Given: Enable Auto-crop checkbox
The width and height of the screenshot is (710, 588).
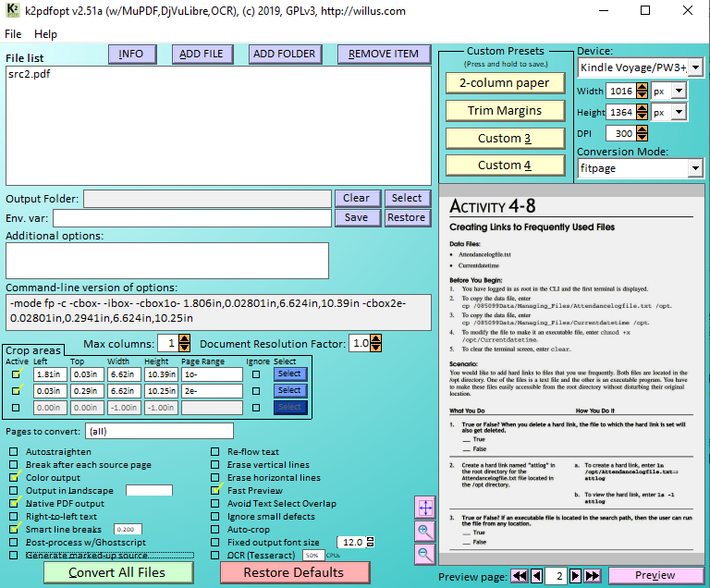Looking at the screenshot, I should tap(215, 529).
